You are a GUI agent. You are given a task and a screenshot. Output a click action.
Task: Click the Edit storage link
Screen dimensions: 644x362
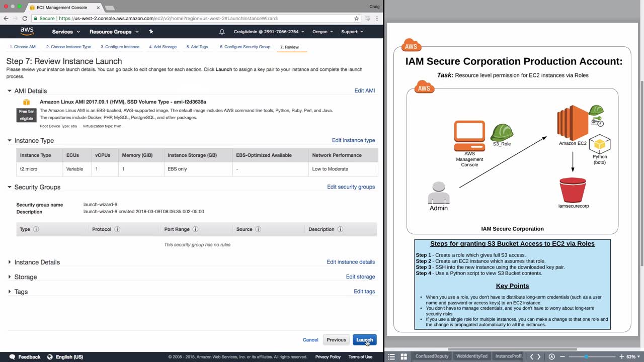click(x=360, y=277)
